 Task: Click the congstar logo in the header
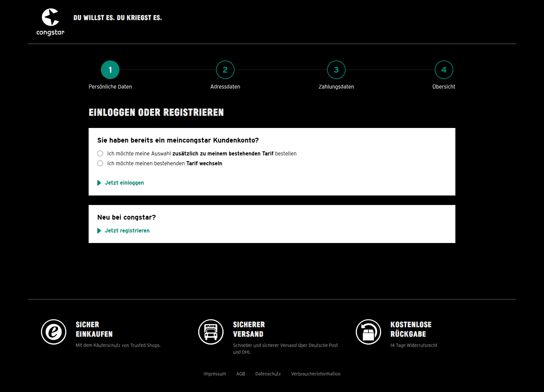click(50, 22)
